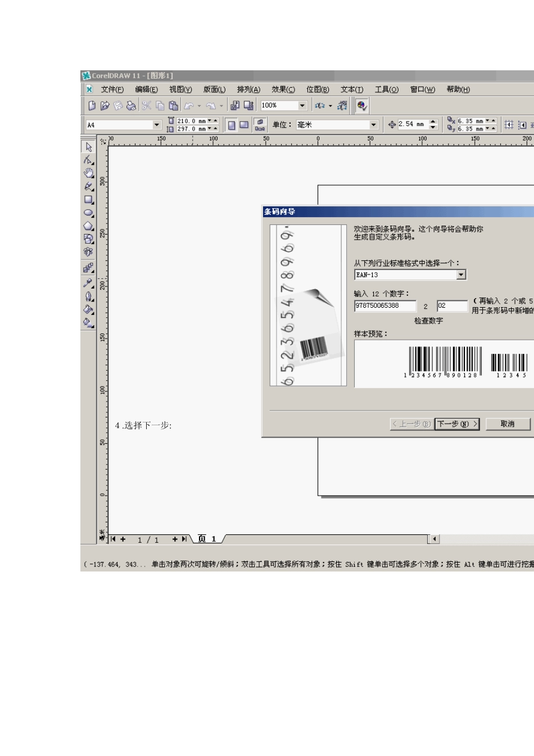Viewport: 534px width, 756px height.
Task: Click the Undo arrow icon
Action: [189, 106]
